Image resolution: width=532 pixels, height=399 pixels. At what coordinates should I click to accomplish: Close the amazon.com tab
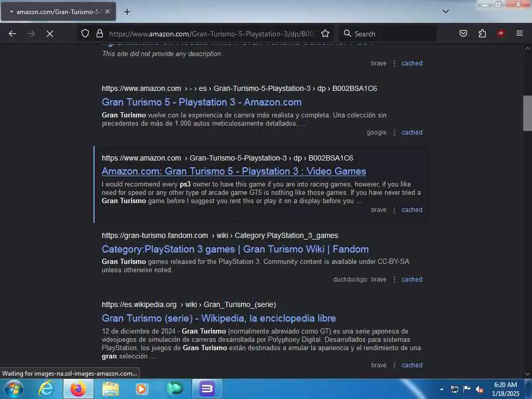point(107,11)
